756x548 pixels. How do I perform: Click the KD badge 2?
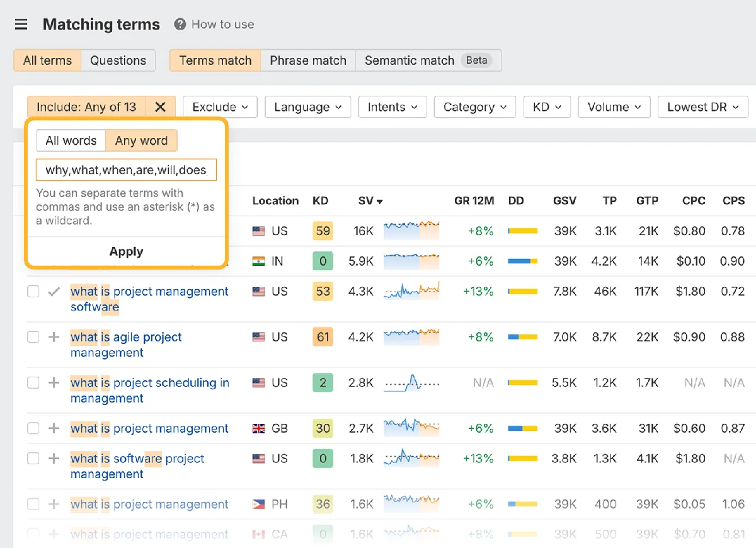coord(323,382)
